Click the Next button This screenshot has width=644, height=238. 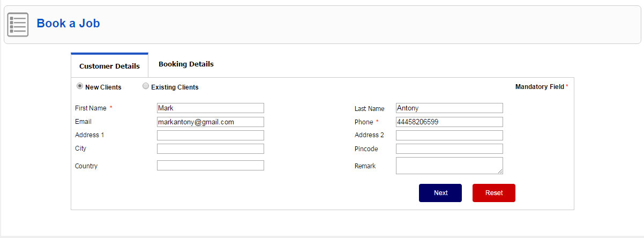coord(440,193)
